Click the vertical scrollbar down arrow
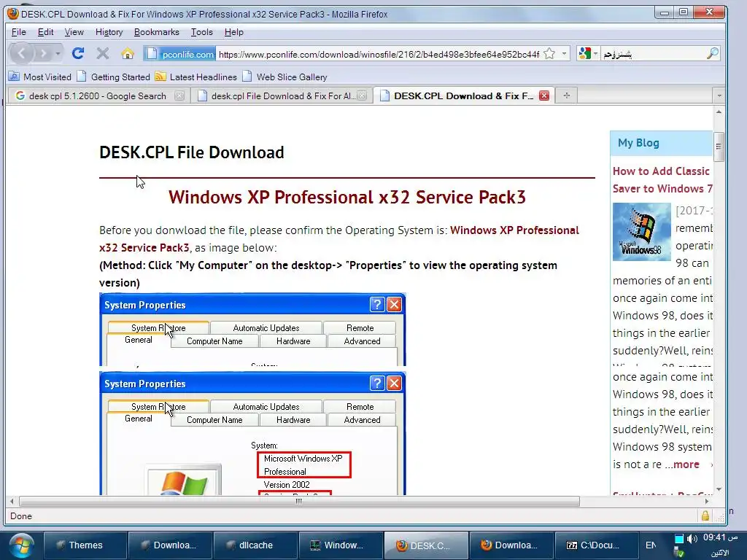Screen dimensions: 747x560 click(x=719, y=489)
